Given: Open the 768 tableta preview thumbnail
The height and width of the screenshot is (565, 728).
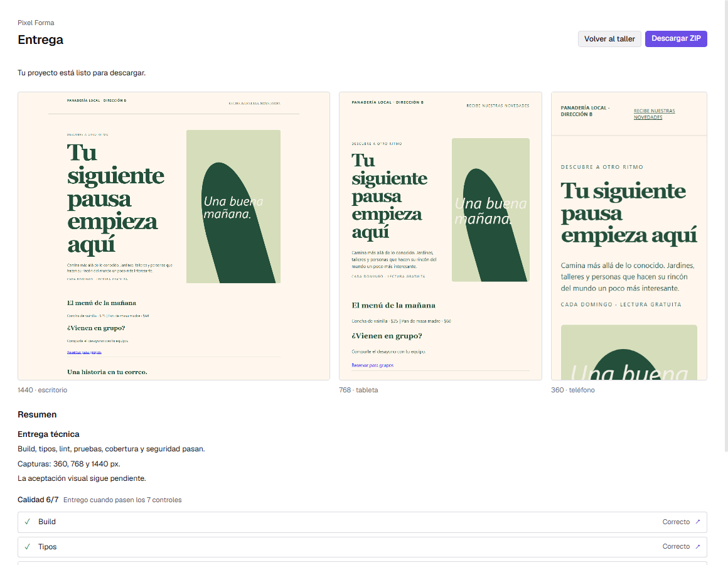Looking at the screenshot, I should coord(440,236).
